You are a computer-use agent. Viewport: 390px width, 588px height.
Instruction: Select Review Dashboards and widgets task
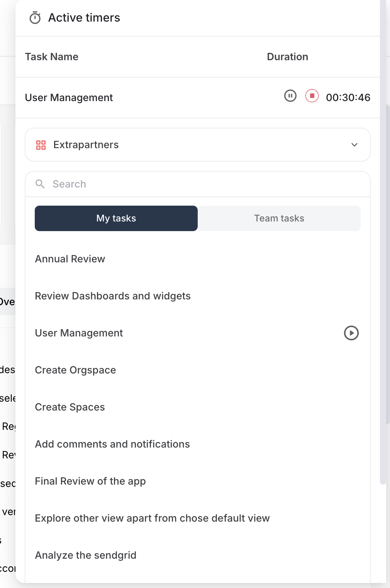[113, 296]
